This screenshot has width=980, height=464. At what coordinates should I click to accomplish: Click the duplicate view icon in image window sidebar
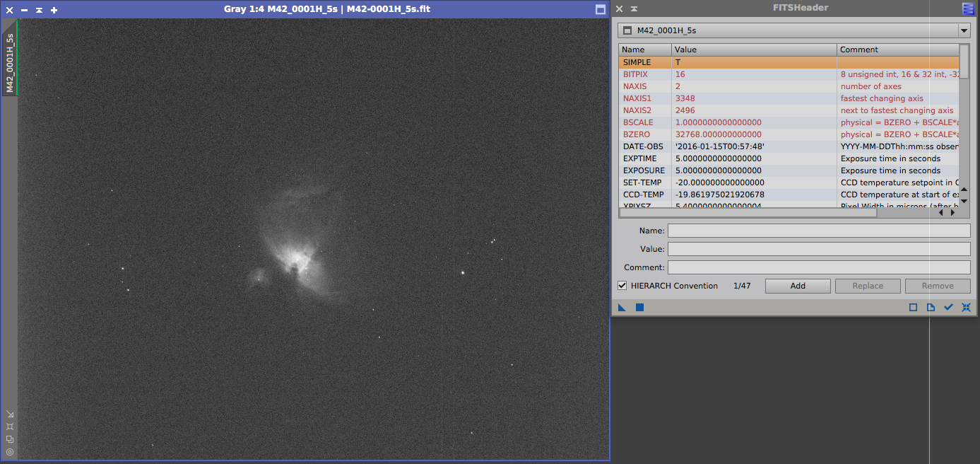pyautogui.click(x=10, y=439)
